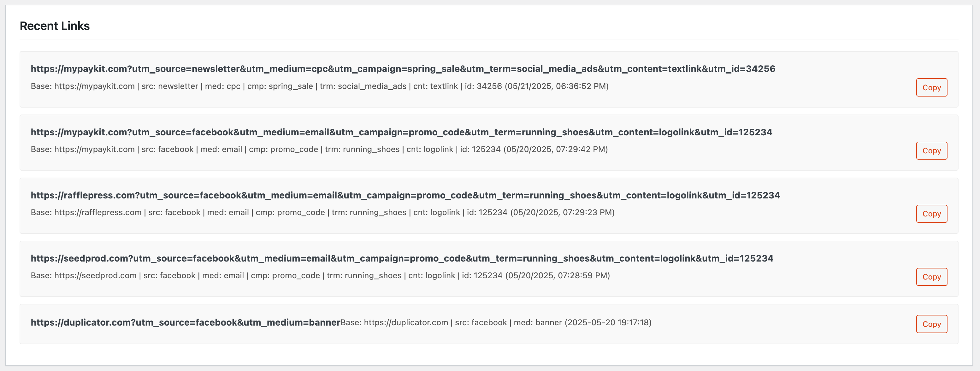Image resolution: width=980 pixels, height=371 pixels.
Task: Select the mypaykit utm_source=facebook URL text
Action: pos(401,132)
